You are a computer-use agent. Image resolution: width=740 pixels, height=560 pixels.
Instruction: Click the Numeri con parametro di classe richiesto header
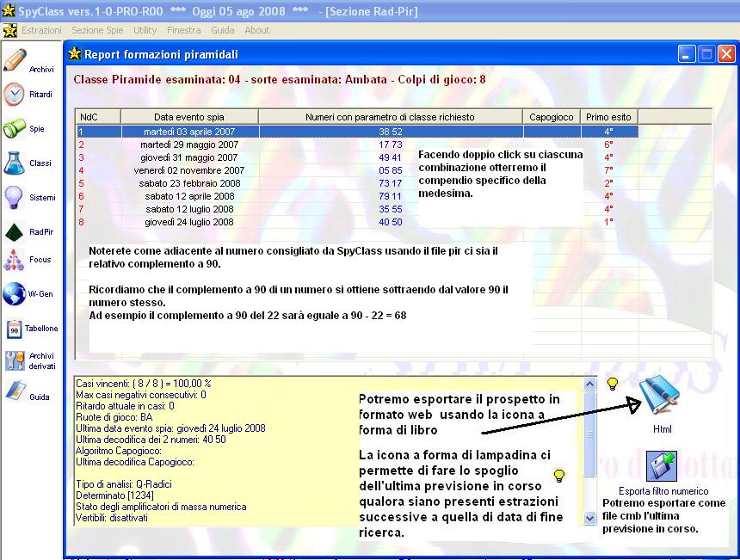coord(391,116)
